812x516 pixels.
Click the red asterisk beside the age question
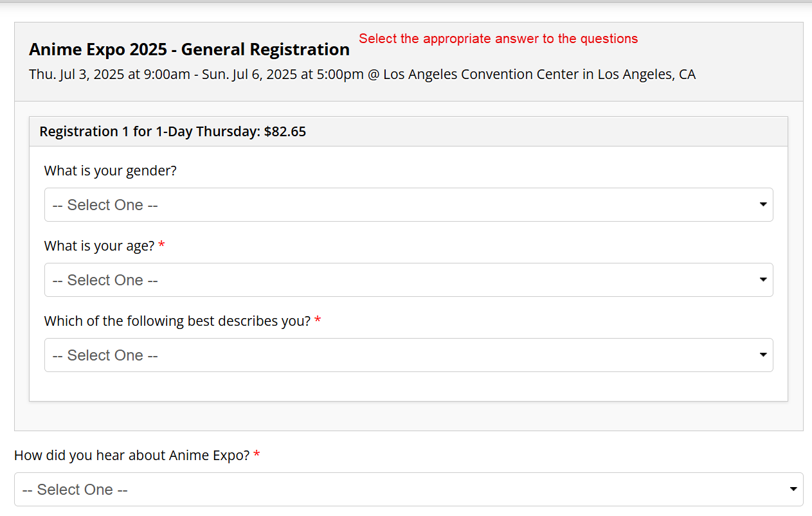161,246
